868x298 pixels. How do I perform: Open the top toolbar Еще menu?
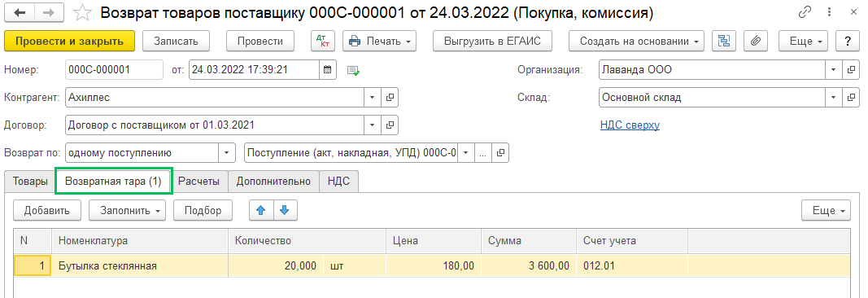pyautogui.click(x=803, y=41)
